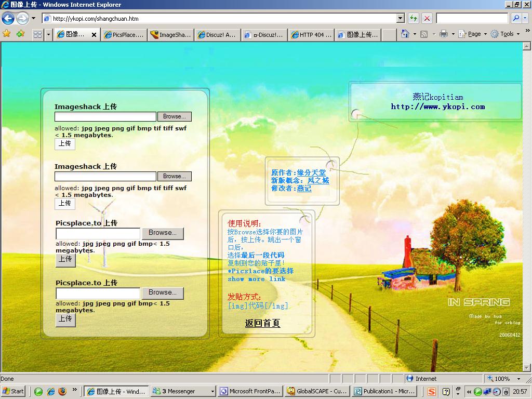
Task: Open the Favorites Center star
Action: pyautogui.click(x=6, y=34)
